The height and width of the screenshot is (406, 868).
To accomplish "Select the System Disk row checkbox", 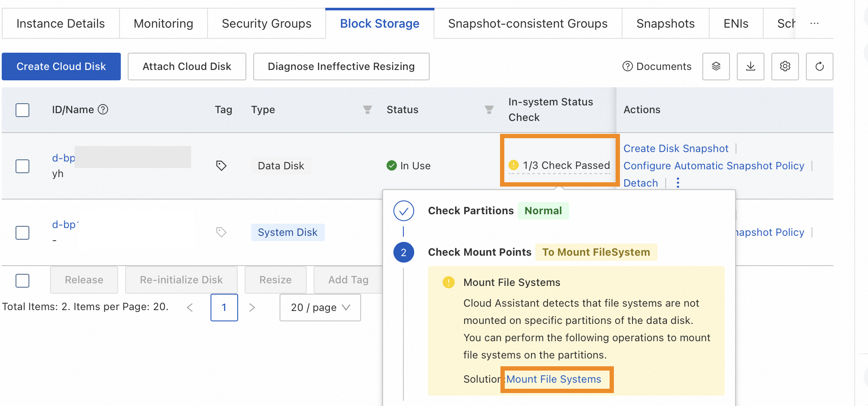I will click(x=22, y=233).
